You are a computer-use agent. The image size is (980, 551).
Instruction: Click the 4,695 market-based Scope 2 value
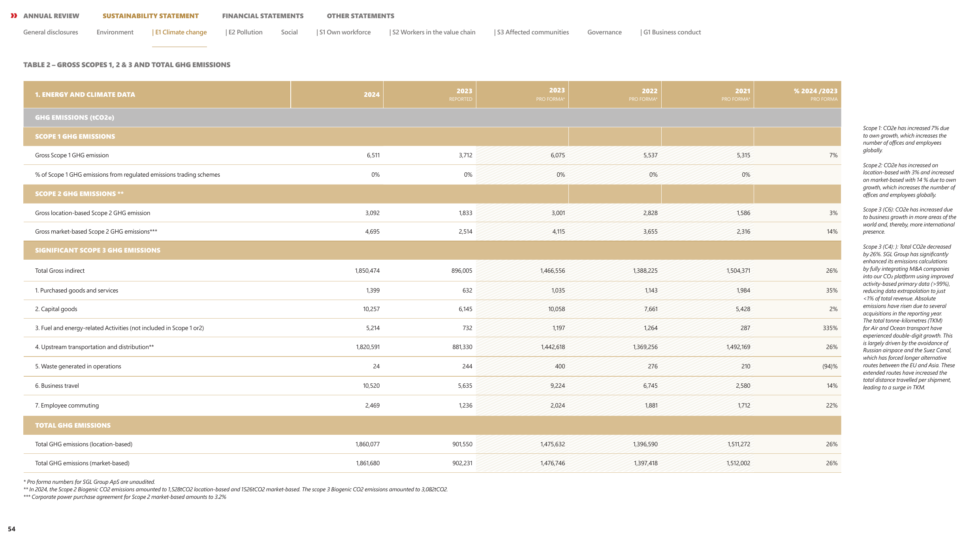coord(372,232)
